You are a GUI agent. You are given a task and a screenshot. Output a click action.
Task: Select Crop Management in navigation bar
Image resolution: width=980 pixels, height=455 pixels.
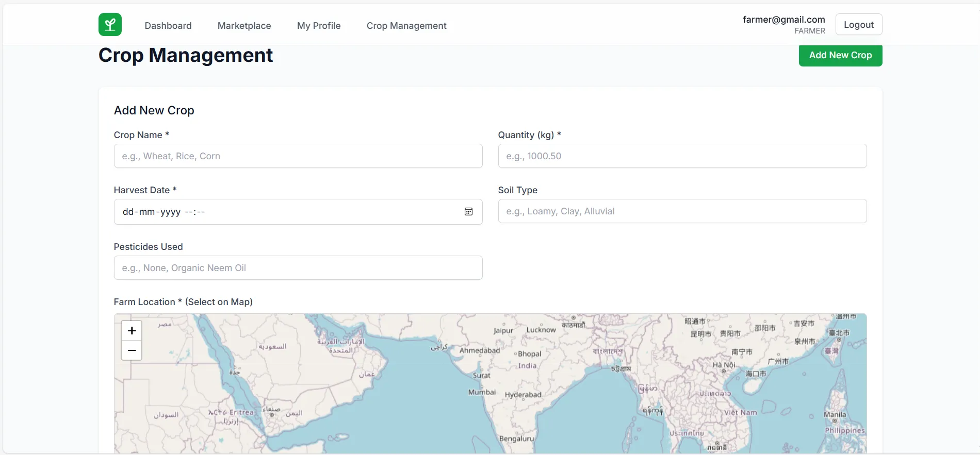pyautogui.click(x=406, y=26)
